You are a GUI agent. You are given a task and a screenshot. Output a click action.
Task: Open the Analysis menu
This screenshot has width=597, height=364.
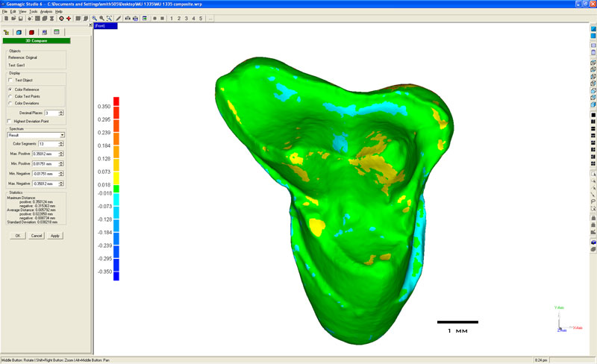[46, 12]
